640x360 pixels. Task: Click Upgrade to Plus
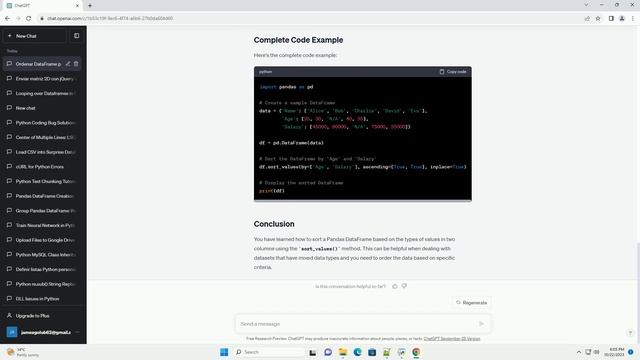42,316
